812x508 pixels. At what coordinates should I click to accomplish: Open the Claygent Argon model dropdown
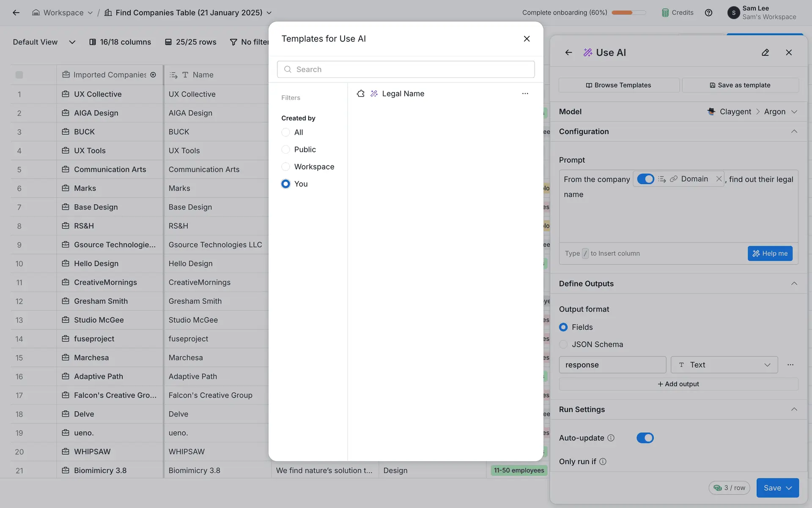tap(752, 112)
